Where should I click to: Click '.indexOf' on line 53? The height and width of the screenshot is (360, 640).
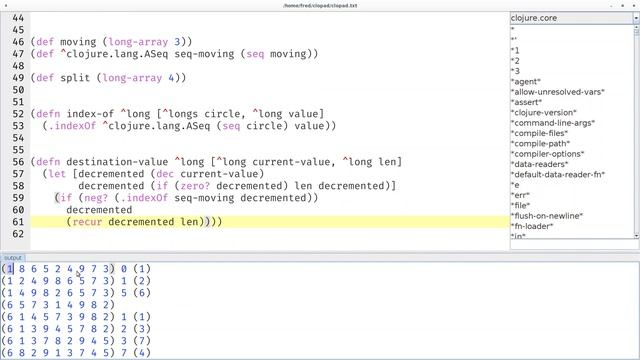(72, 126)
